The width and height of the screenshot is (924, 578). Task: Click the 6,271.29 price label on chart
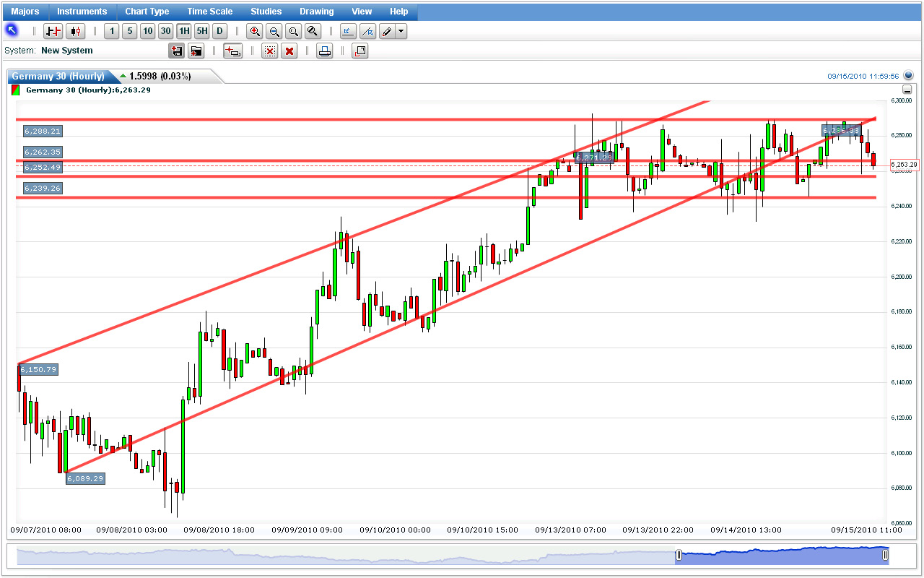click(594, 157)
